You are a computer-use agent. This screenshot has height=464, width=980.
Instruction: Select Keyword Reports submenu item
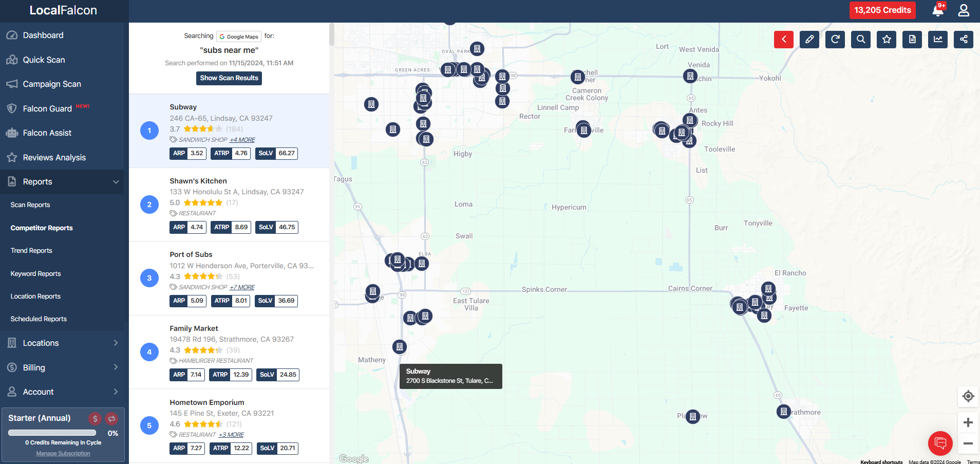tap(35, 274)
